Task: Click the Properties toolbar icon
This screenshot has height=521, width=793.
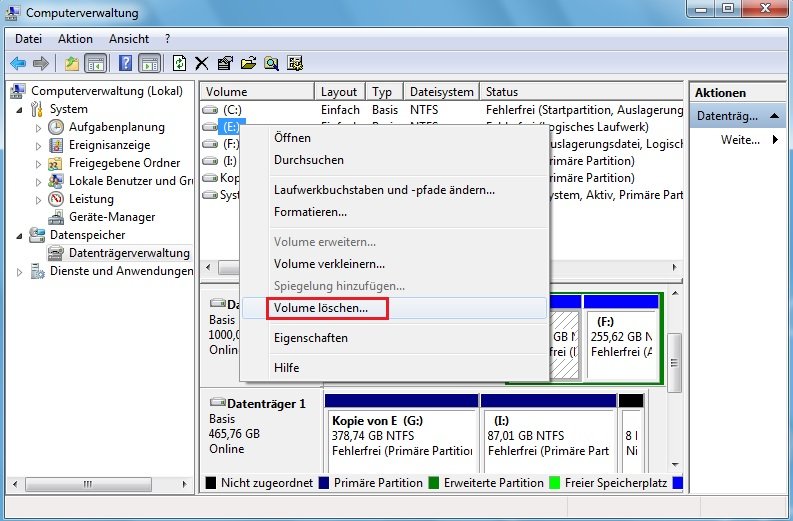Action: [x=225, y=63]
